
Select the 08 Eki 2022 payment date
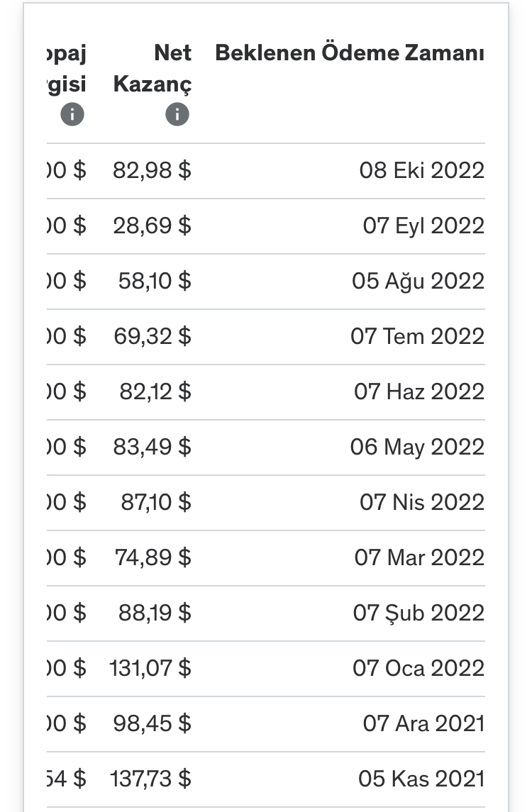tap(421, 170)
